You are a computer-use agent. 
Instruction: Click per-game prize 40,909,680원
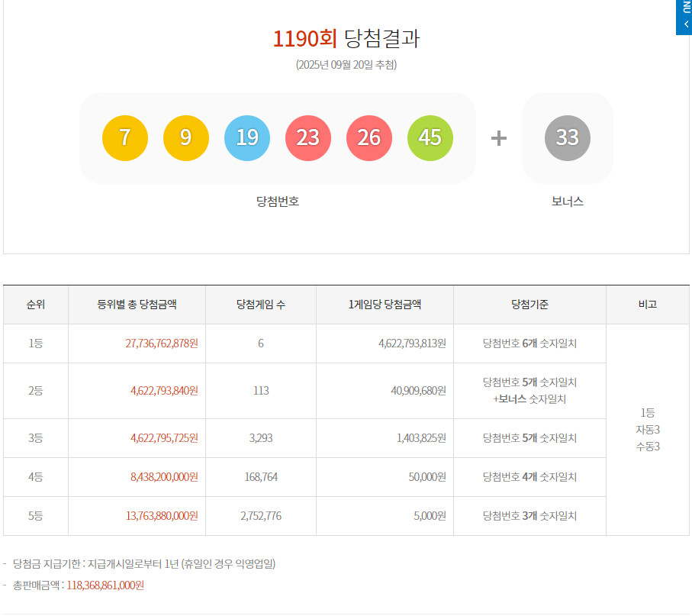tap(418, 391)
